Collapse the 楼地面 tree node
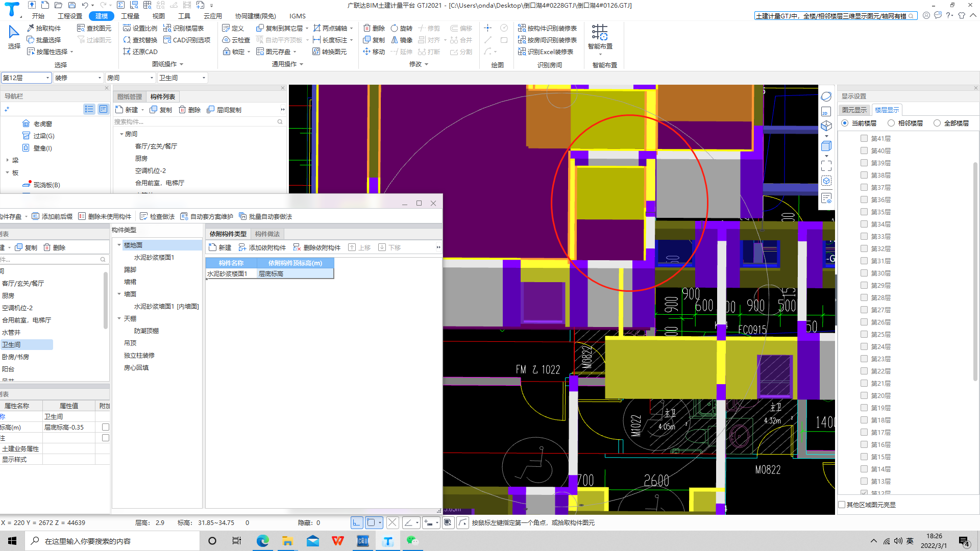The height and width of the screenshot is (551, 980). tap(119, 245)
